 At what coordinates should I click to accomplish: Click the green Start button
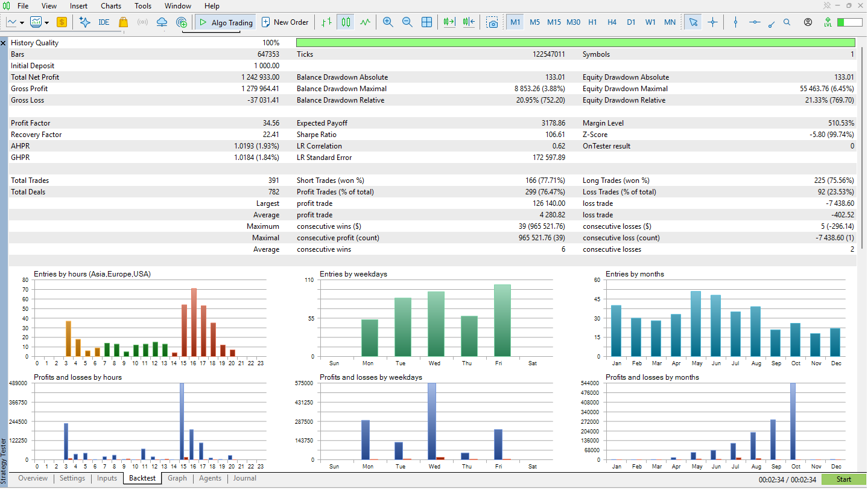[x=844, y=479]
